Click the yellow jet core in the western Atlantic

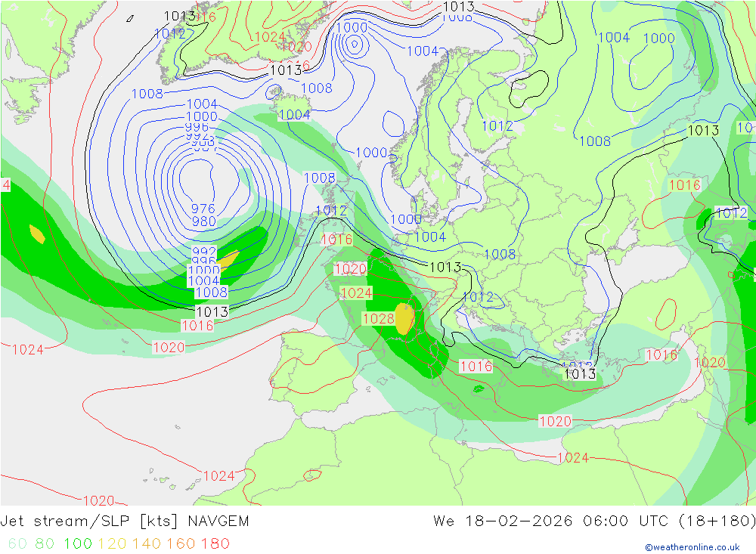pyautogui.click(x=37, y=234)
